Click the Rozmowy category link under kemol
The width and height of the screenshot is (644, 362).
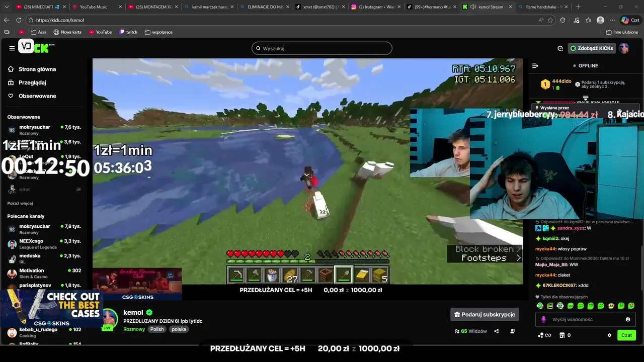point(134,329)
